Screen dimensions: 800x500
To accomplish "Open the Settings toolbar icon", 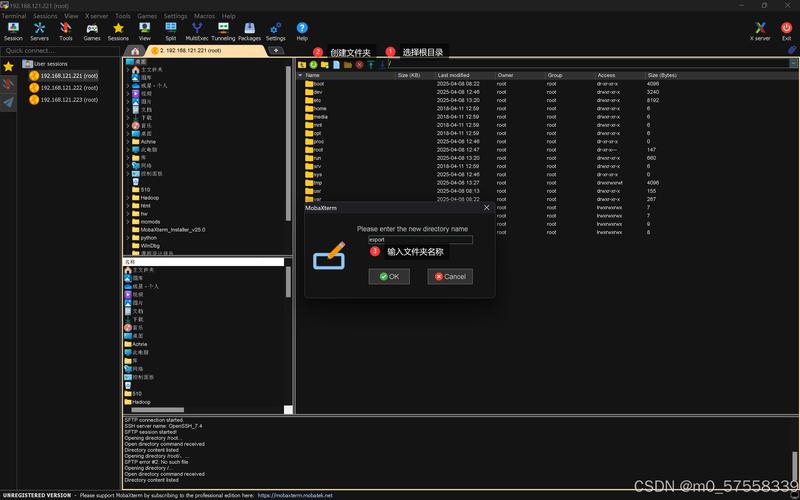I will pos(276,31).
